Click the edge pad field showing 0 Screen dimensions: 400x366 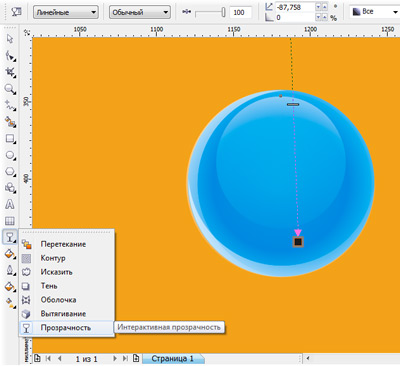tap(295, 17)
